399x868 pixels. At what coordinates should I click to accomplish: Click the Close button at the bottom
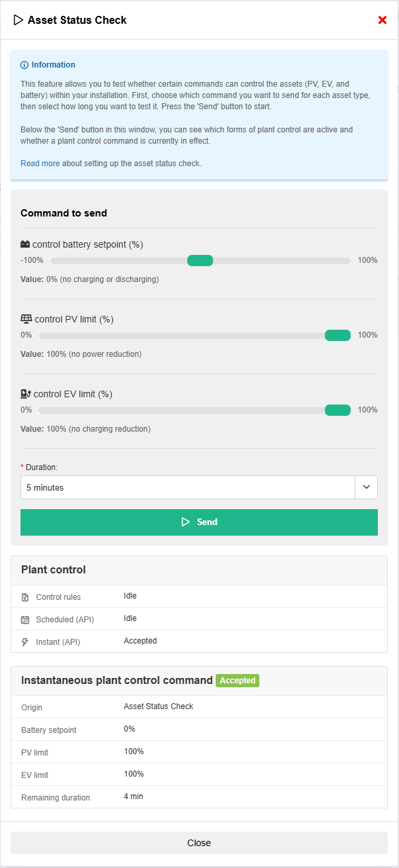coord(199,843)
